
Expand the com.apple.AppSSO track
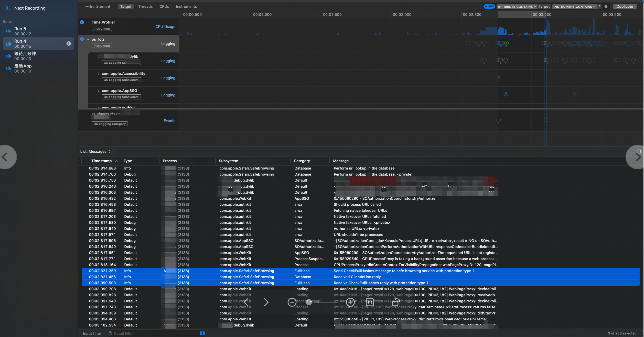tap(98, 91)
